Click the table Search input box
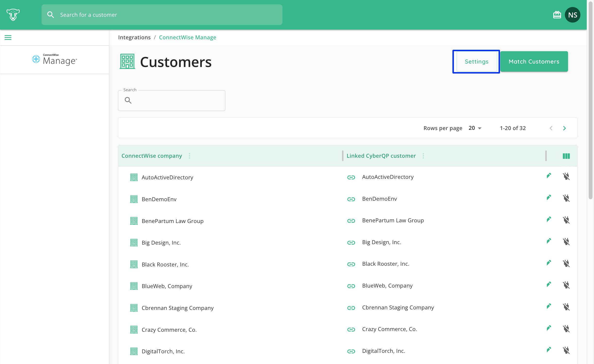 tap(172, 100)
